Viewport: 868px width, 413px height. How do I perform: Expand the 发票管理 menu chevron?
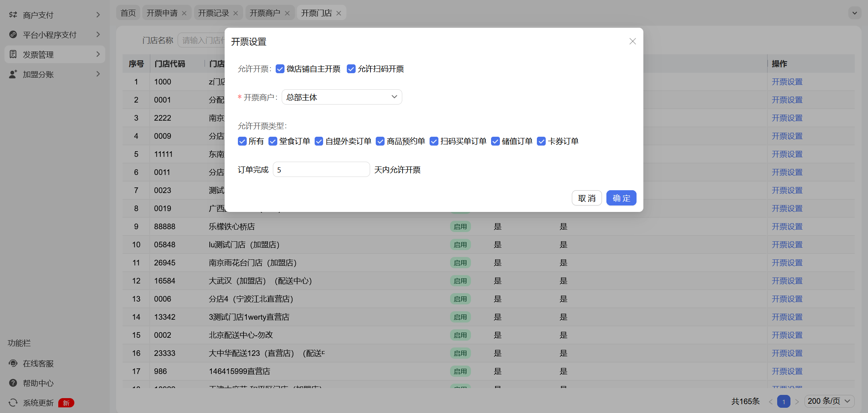pos(98,54)
